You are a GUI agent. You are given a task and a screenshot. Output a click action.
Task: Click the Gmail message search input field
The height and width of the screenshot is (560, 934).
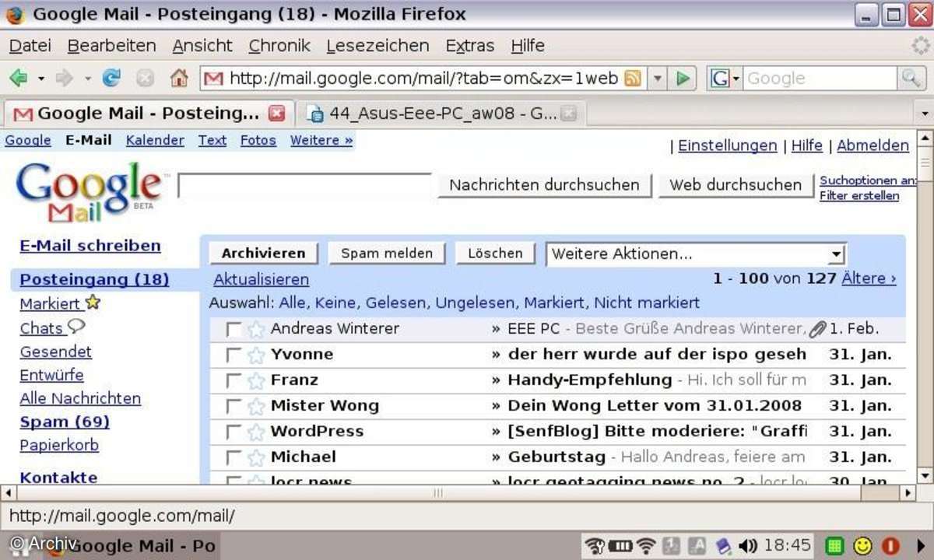coord(305,185)
